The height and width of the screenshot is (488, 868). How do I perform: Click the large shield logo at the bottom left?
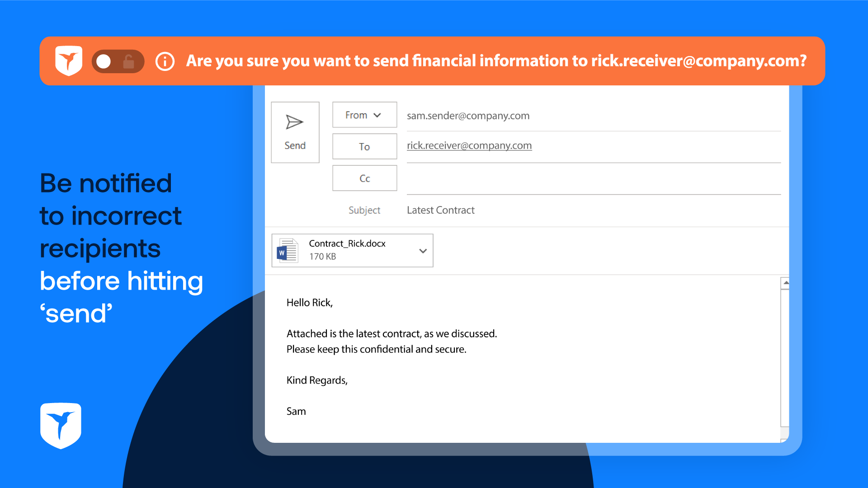tap(61, 426)
